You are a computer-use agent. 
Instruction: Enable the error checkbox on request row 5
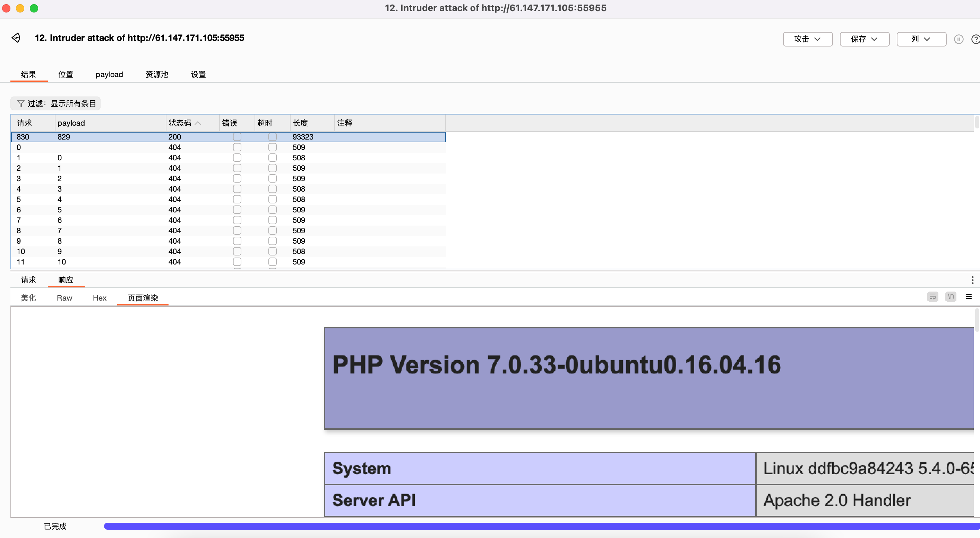point(238,199)
